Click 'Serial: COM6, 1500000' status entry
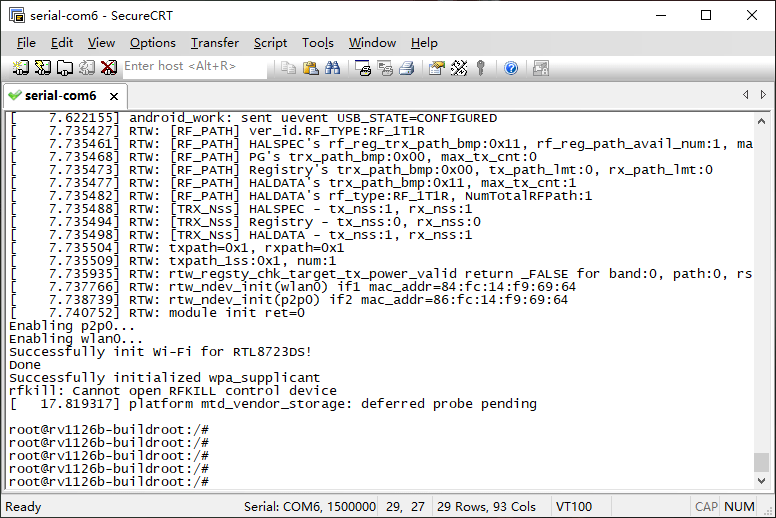776x518 pixels. (x=310, y=507)
